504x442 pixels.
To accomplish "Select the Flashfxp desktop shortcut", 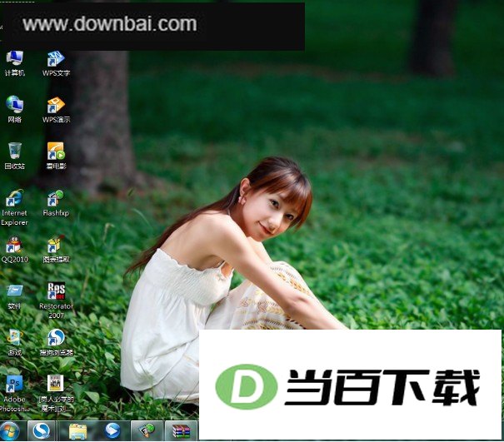I will click(56, 203).
